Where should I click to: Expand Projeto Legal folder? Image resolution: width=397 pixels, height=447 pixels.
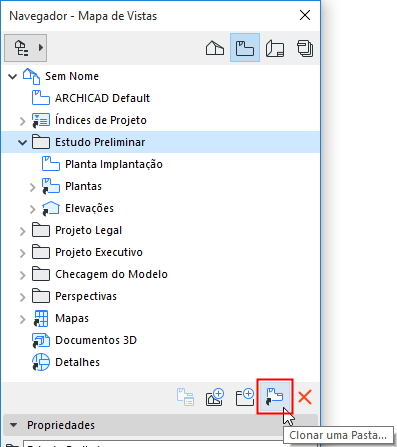(22, 231)
